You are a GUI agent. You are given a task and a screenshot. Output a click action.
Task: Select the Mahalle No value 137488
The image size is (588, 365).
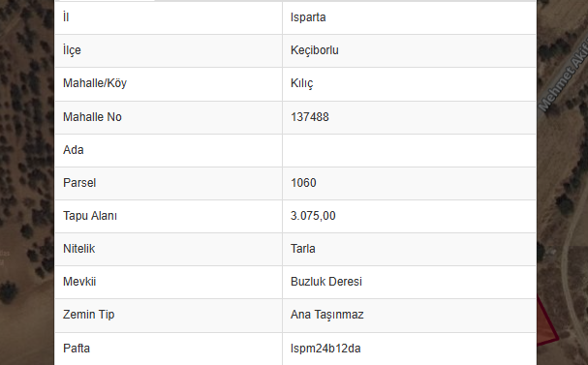pyautogui.click(x=309, y=117)
